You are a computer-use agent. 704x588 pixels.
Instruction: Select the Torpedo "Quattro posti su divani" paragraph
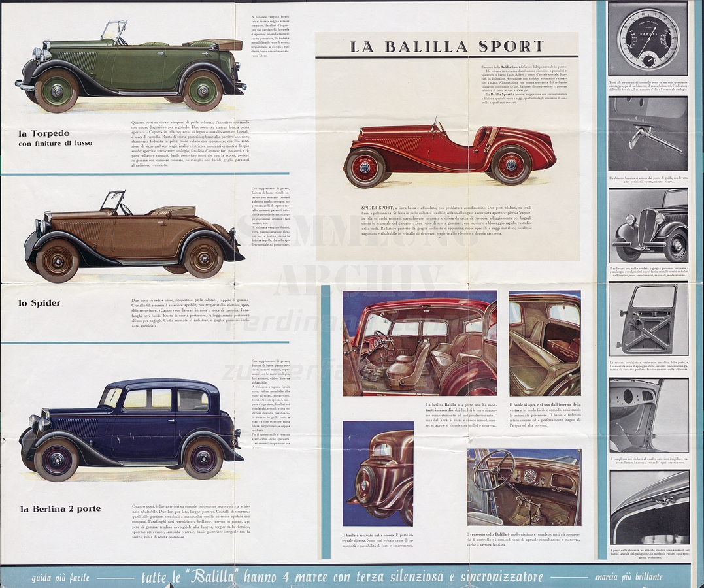(x=191, y=144)
